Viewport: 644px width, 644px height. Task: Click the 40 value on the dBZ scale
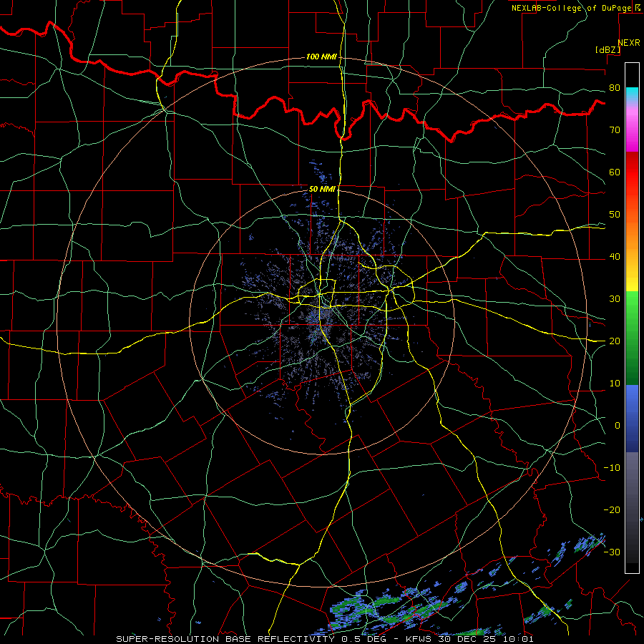tap(615, 257)
